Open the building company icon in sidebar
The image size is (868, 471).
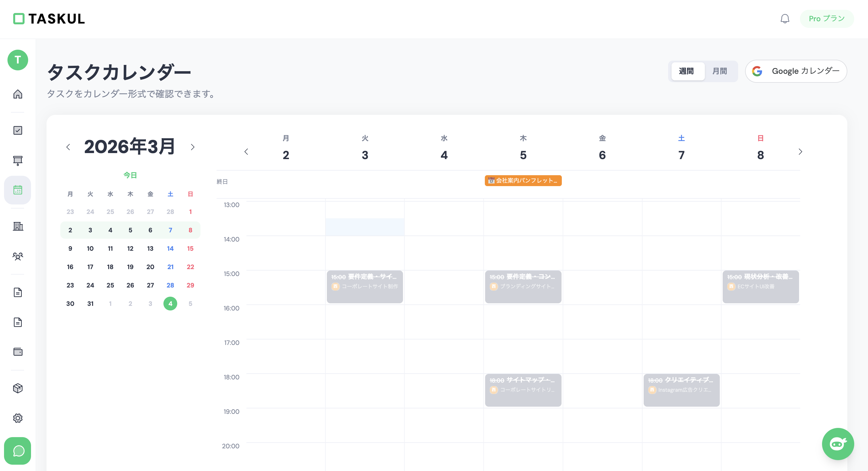(x=18, y=226)
